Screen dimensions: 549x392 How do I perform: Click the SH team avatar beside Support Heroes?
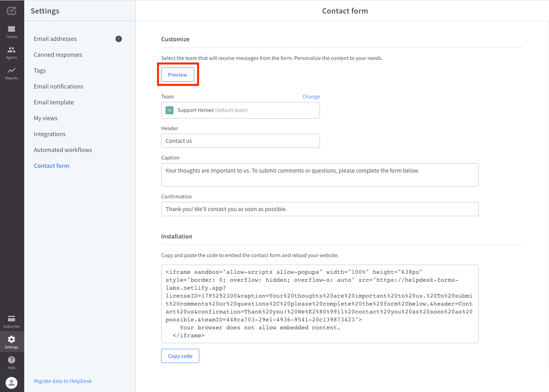(170, 110)
